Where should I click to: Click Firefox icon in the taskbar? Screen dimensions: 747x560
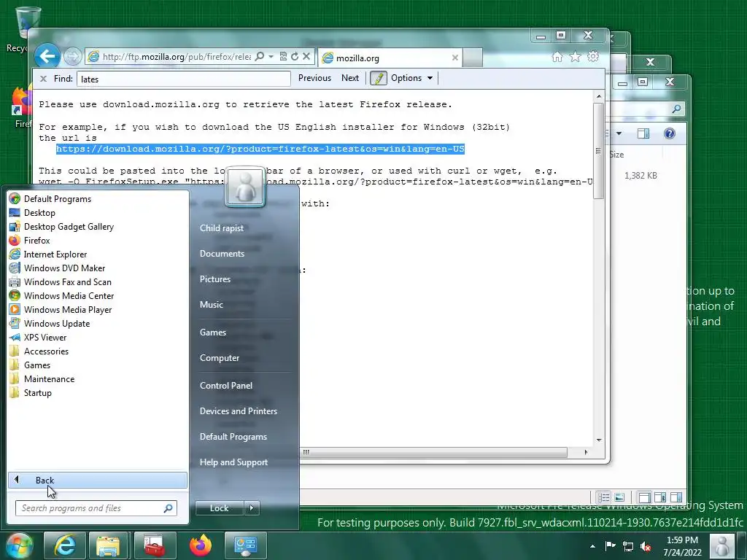coord(200,545)
